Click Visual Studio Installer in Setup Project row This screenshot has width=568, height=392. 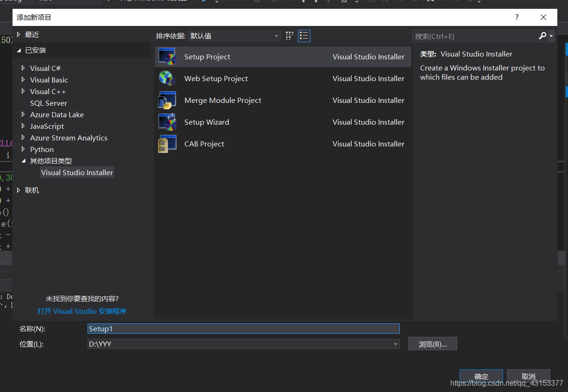point(368,57)
